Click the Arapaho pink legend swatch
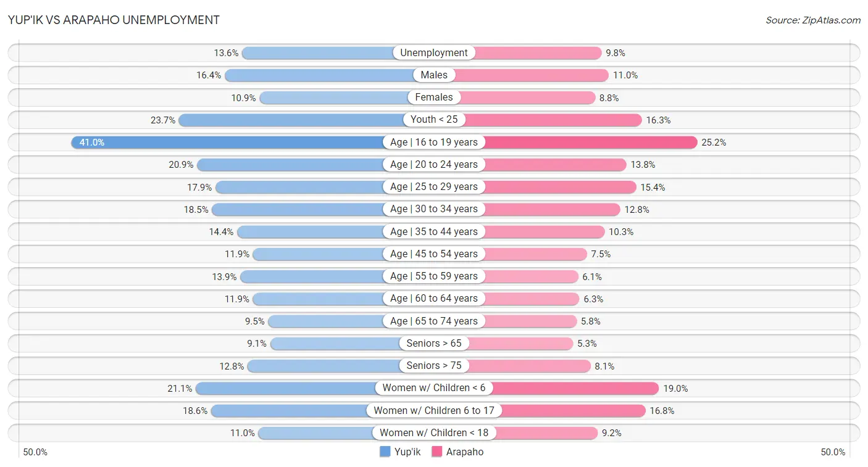 [x=437, y=452]
